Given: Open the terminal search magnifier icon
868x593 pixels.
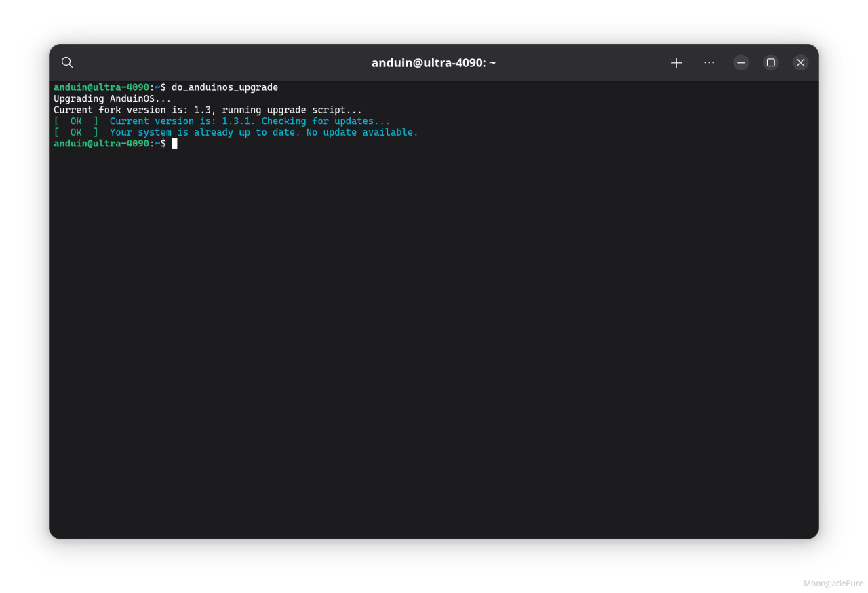Looking at the screenshot, I should [x=67, y=62].
